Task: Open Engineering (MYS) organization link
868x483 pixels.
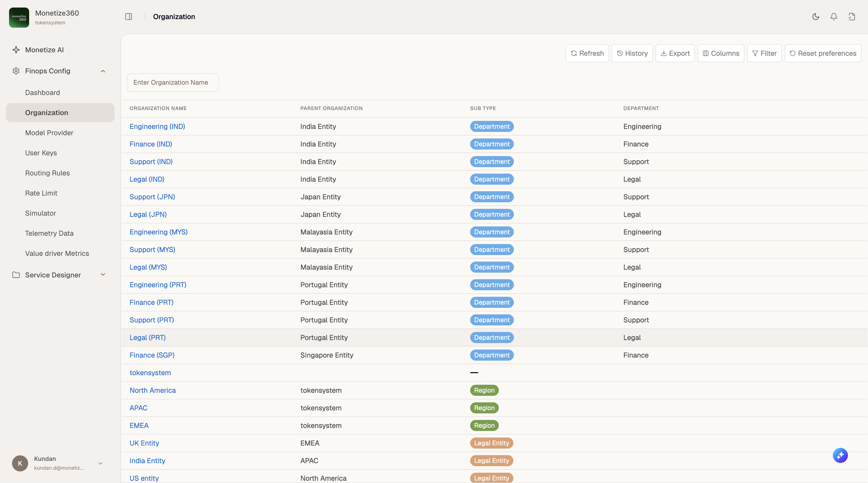Action: point(159,232)
